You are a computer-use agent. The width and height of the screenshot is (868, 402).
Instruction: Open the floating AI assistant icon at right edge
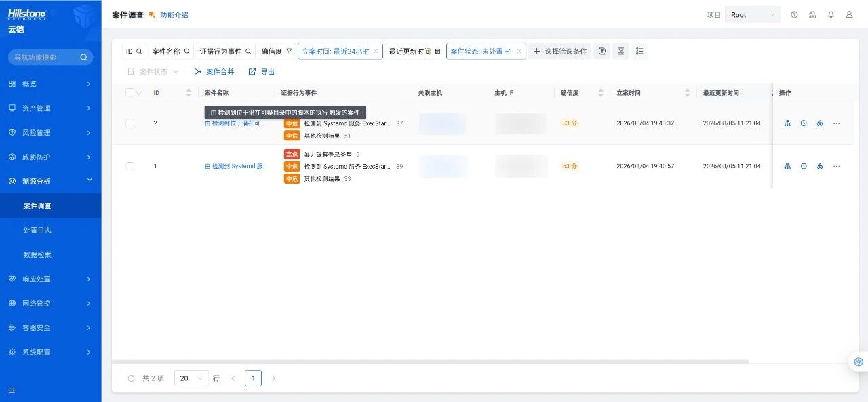tap(859, 362)
